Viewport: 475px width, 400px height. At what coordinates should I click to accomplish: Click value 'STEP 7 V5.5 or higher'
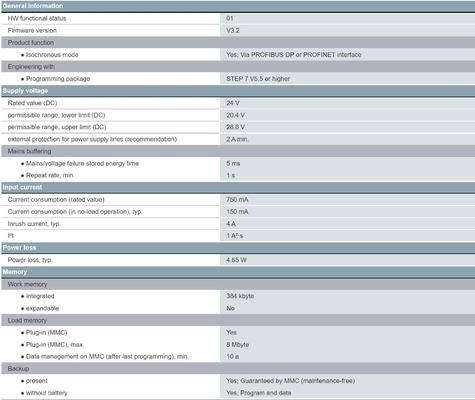(258, 79)
